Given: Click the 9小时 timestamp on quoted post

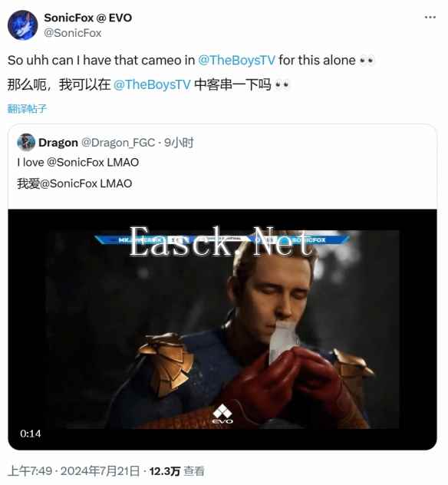Looking at the screenshot, I should click(179, 143).
